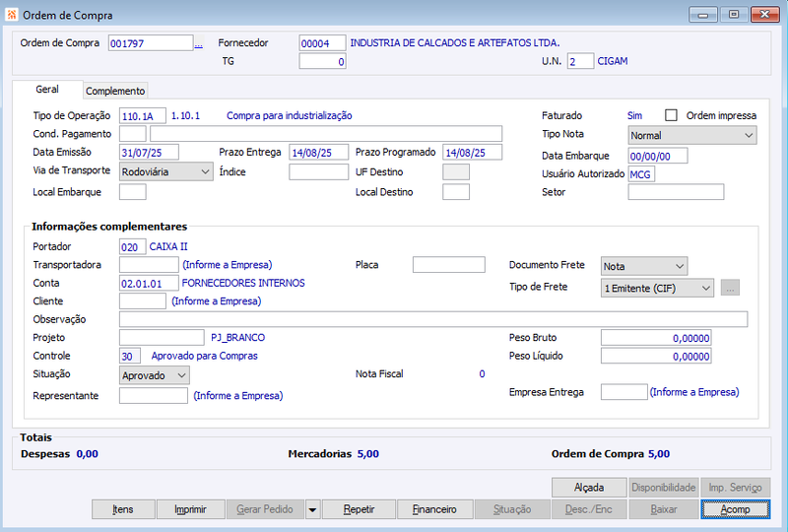The height and width of the screenshot is (532, 788).
Task: Open the Via de Transporte combo box
Action: pos(165,171)
